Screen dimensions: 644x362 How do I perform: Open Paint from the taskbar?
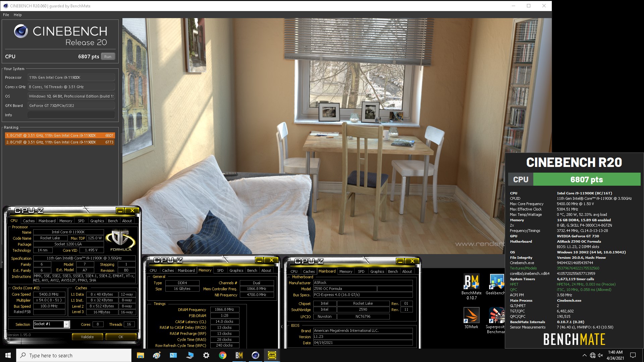pos(157,355)
